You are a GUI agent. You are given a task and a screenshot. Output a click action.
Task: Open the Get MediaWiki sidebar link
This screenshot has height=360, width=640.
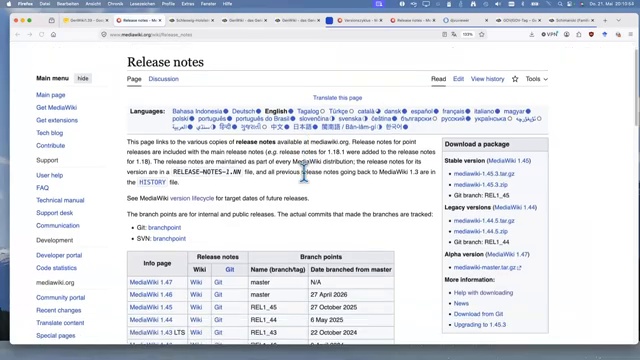[56, 108]
